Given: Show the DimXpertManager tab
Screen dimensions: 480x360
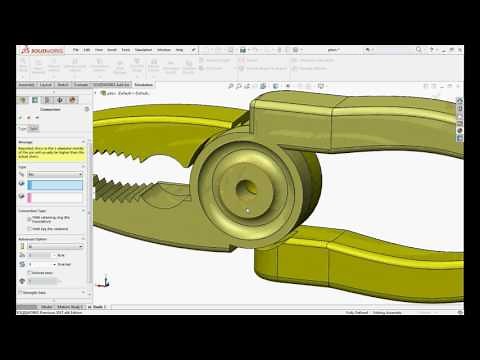Looking at the screenshot, I should coord(60,100).
